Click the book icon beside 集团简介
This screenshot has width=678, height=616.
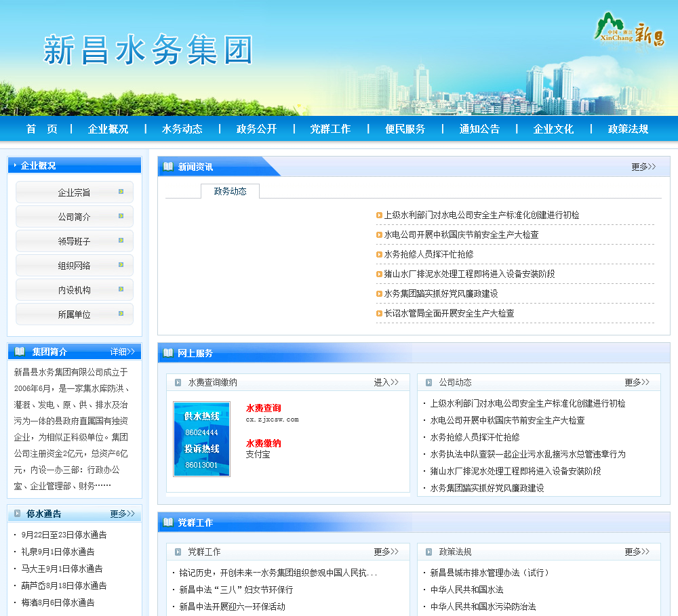coord(20,352)
